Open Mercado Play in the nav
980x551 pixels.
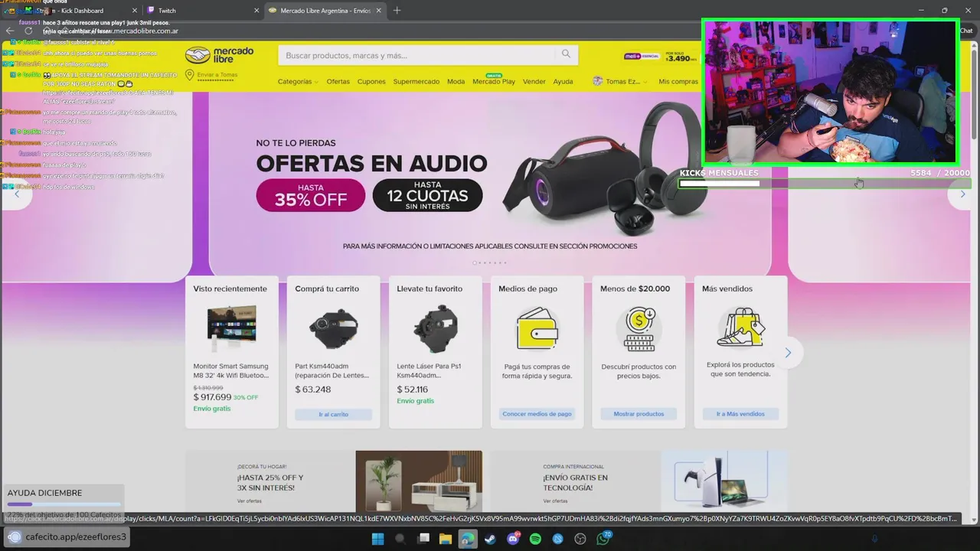tap(494, 81)
